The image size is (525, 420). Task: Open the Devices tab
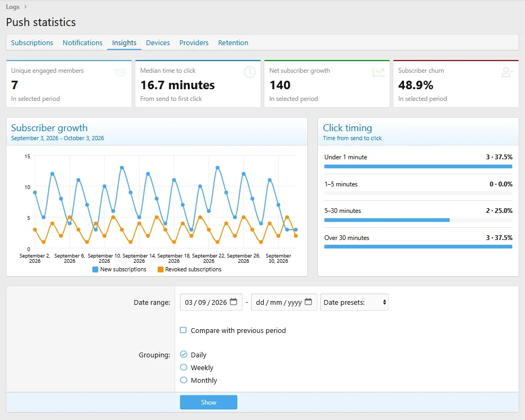[158, 43]
